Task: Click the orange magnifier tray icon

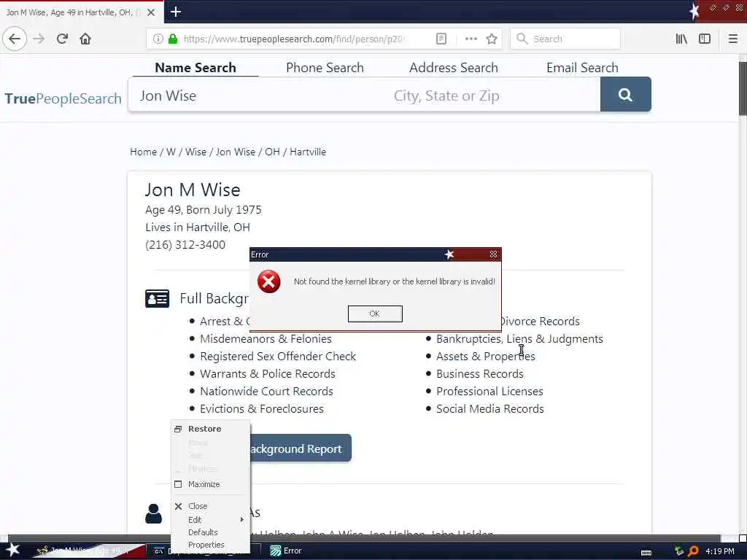Action: [x=693, y=551]
